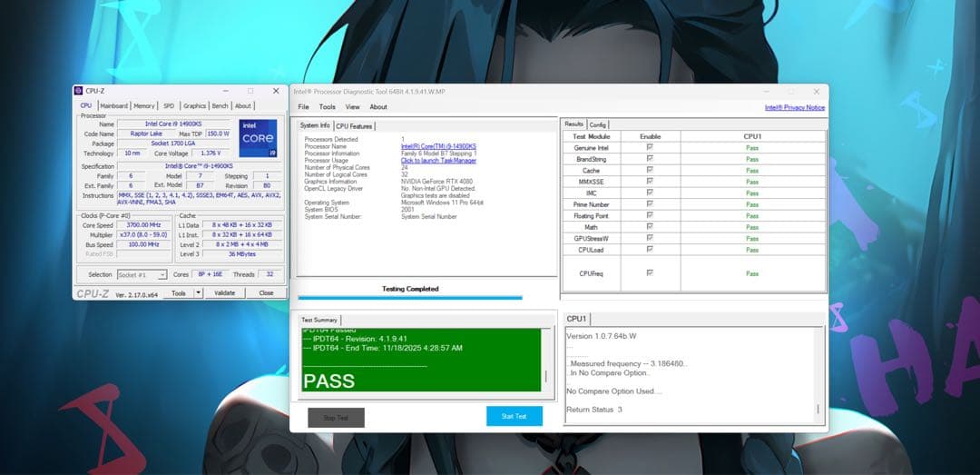Open the About menu in Intel Diagnostic Tool

tap(378, 107)
